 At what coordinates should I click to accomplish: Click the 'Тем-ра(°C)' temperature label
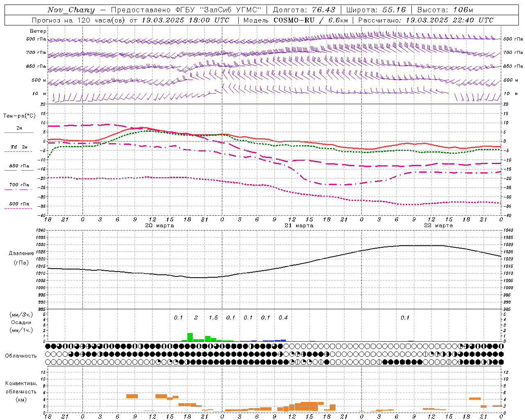(x=19, y=116)
